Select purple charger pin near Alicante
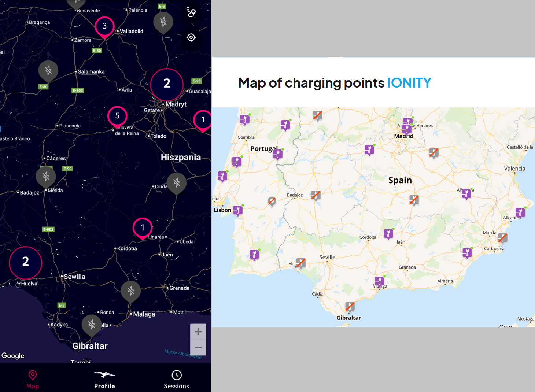The height and width of the screenshot is (392, 535). (x=520, y=212)
